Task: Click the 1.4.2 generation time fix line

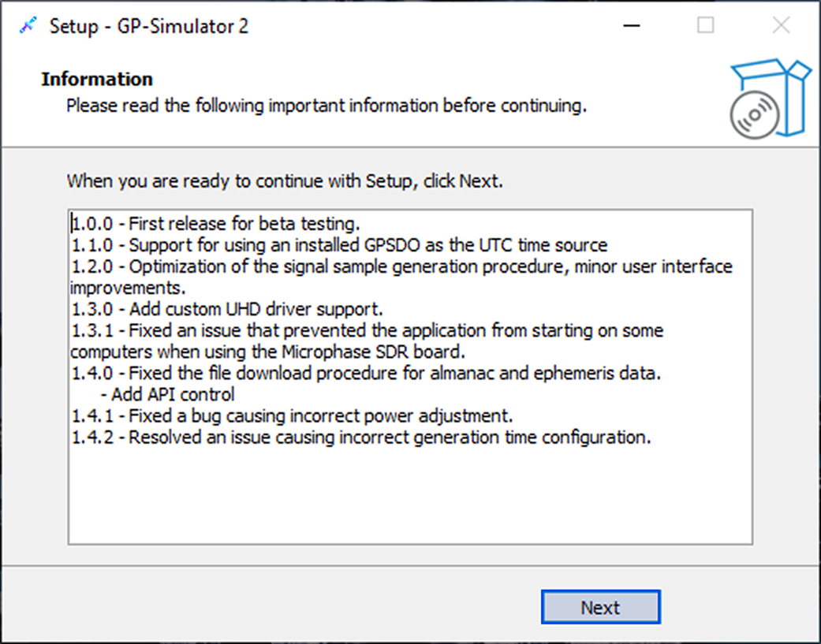Action: (361, 437)
